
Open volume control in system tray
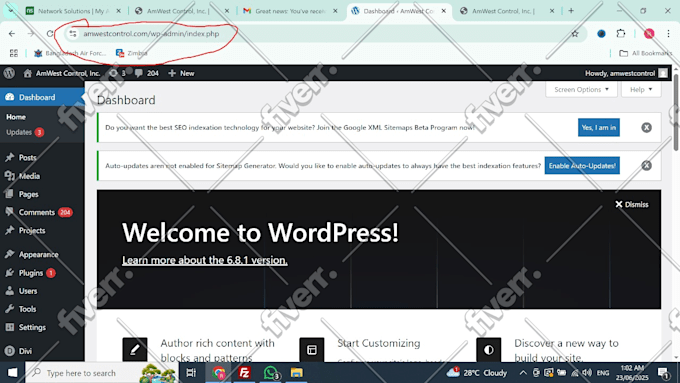[587, 373]
